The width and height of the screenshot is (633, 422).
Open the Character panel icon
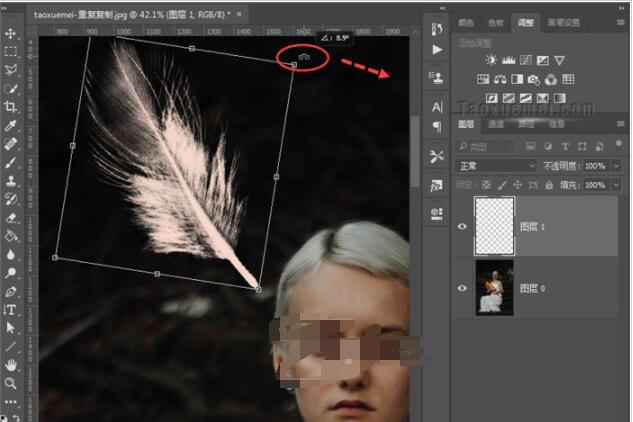pos(437,107)
